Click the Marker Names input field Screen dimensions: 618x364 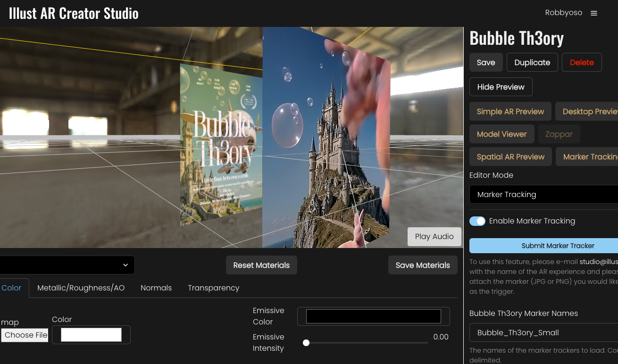[543, 332]
